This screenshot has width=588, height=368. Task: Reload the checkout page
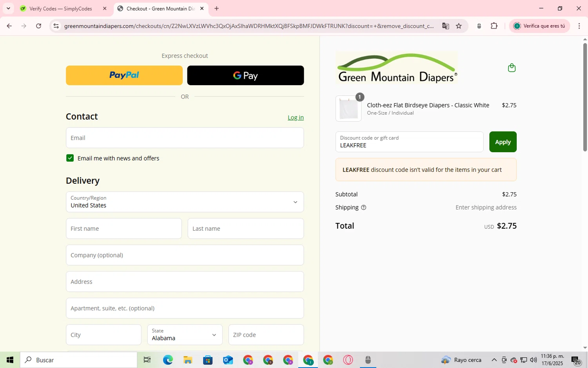[38, 26]
